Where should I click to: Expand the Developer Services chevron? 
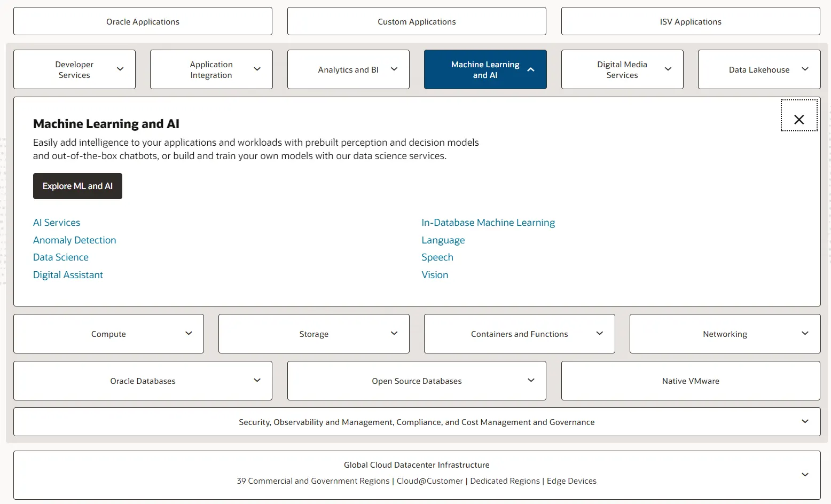click(120, 69)
